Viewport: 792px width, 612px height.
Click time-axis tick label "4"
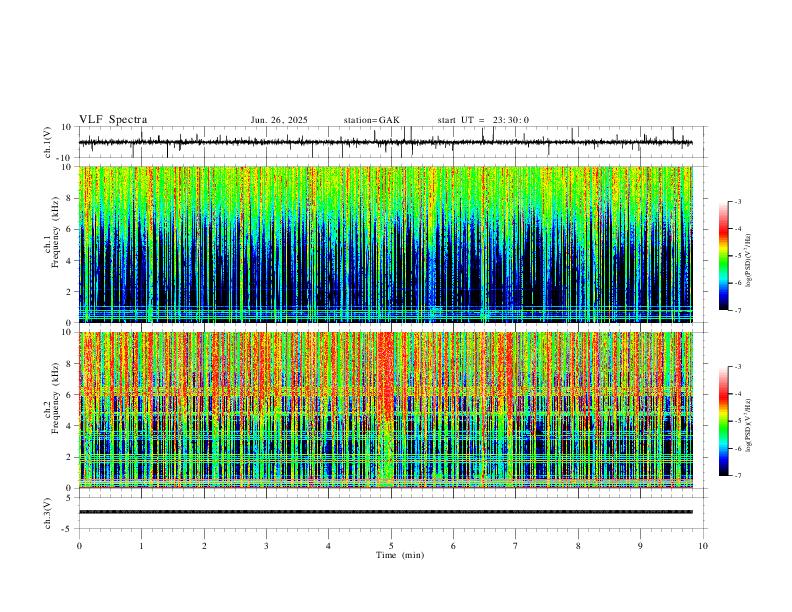329,546
